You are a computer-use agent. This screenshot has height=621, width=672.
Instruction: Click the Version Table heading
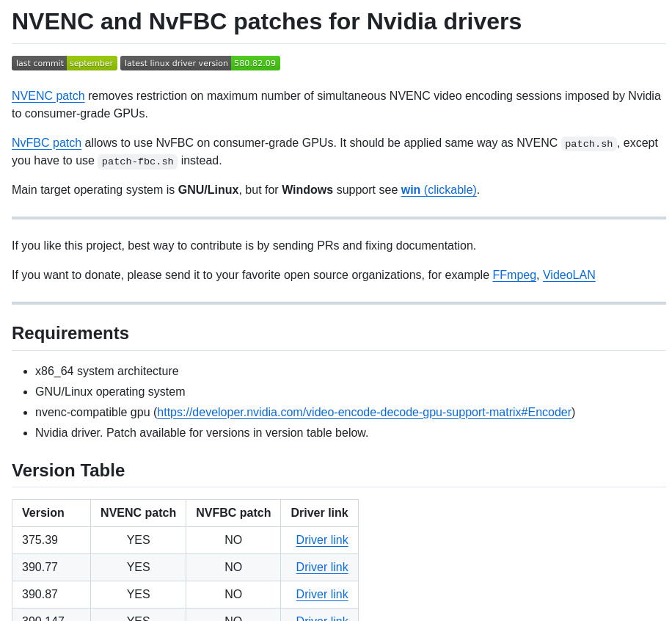pyautogui.click(x=67, y=471)
